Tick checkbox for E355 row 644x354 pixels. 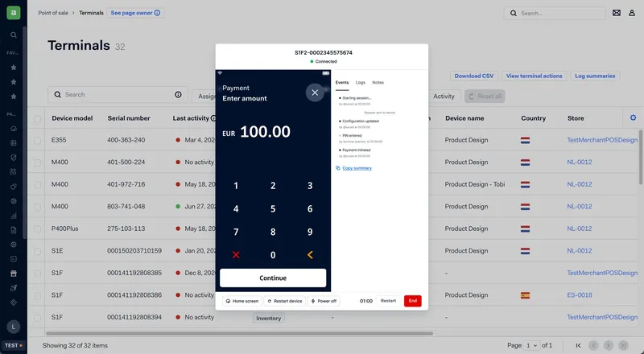tap(37, 141)
